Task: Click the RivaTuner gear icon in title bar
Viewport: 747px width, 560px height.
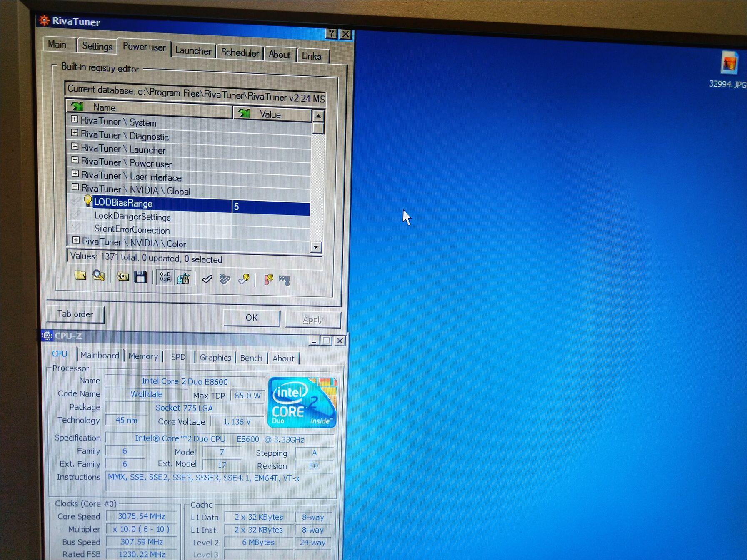Action: pyautogui.click(x=44, y=20)
